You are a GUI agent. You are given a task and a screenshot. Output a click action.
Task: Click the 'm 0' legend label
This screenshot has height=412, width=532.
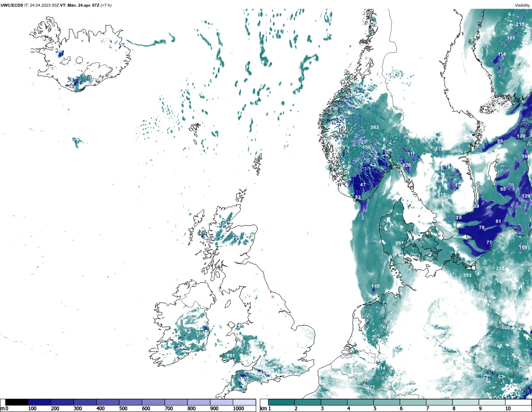[x=5, y=409]
